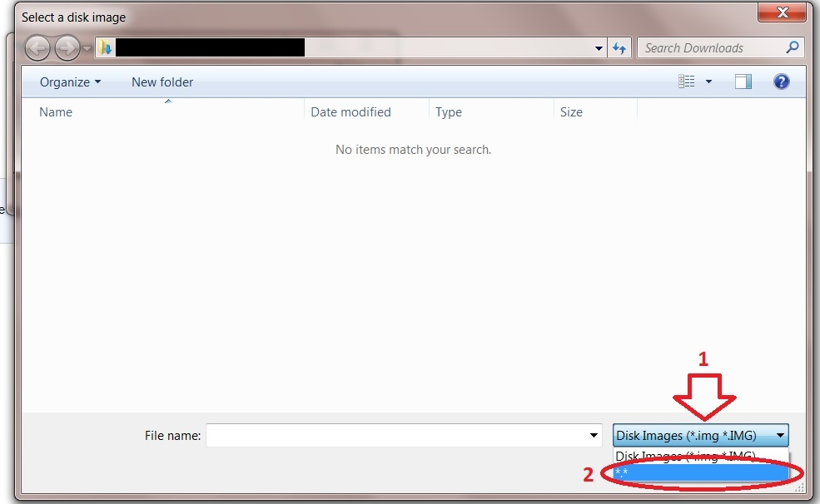Show the preview pane

click(743, 82)
